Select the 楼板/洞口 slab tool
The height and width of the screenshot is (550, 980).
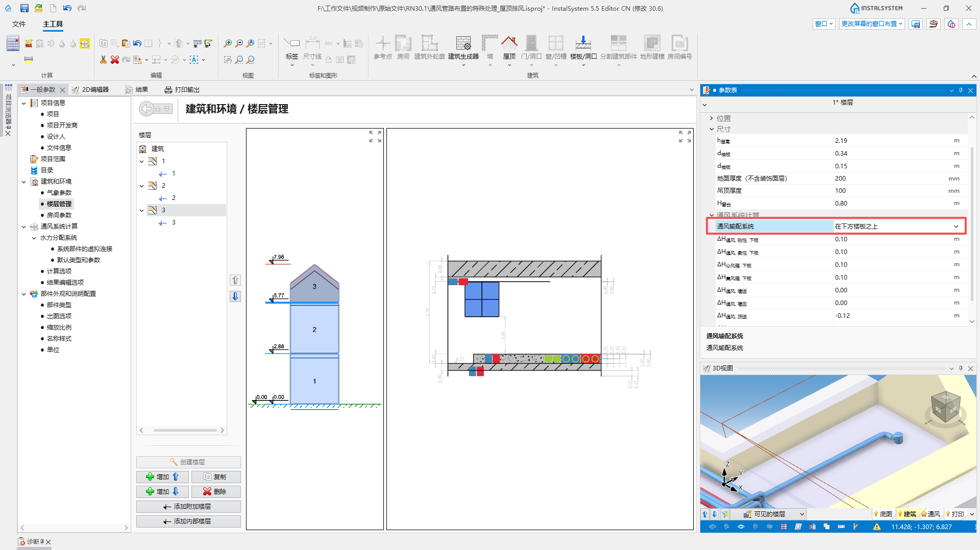click(583, 48)
